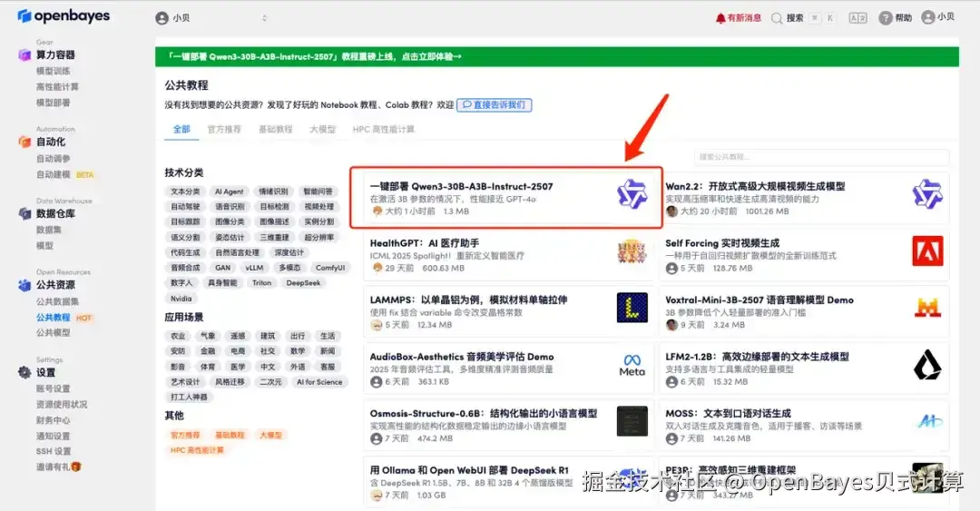Focus the 搜索公共教程 input field
The image size is (980, 511).
[821, 157]
